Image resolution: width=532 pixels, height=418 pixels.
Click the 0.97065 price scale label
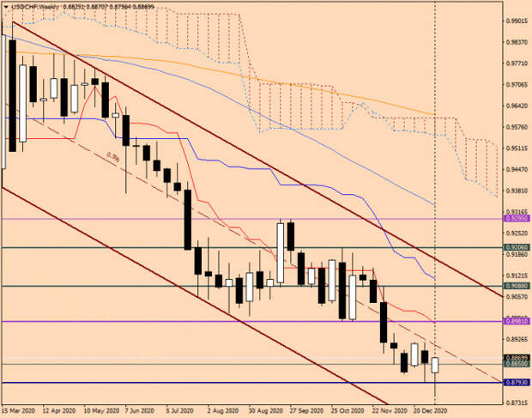coord(517,84)
